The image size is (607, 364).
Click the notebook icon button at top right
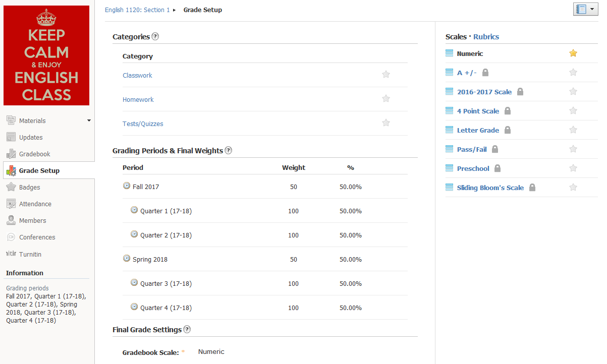point(581,9)
